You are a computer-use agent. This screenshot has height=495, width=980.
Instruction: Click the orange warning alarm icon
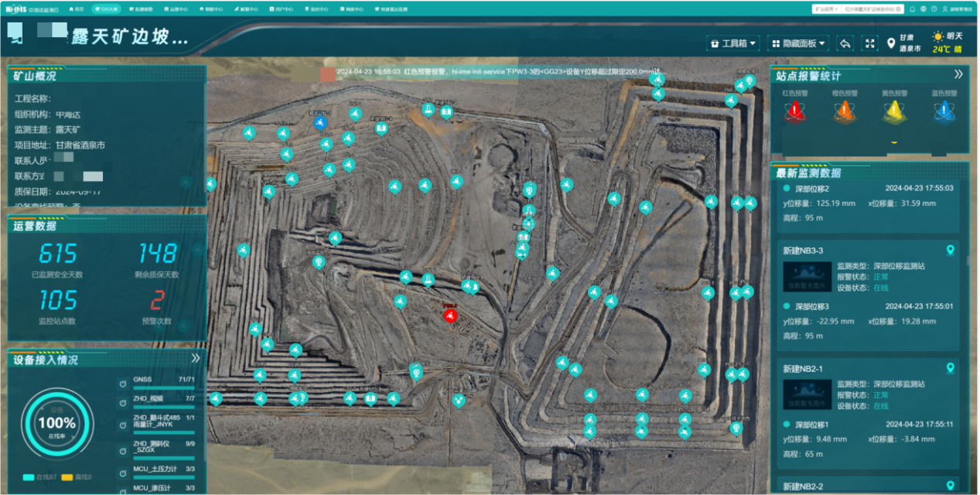pos(844,112)
